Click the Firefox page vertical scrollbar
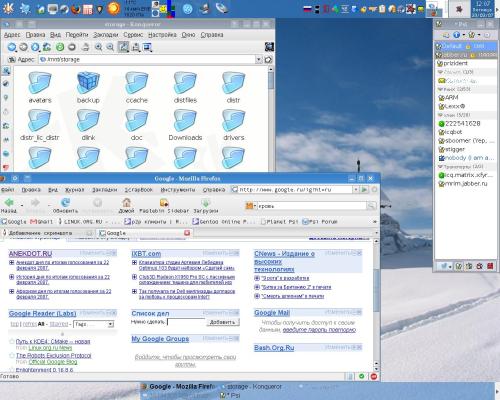This screenshot has width=500, height=400. click(x=376, y=290)
